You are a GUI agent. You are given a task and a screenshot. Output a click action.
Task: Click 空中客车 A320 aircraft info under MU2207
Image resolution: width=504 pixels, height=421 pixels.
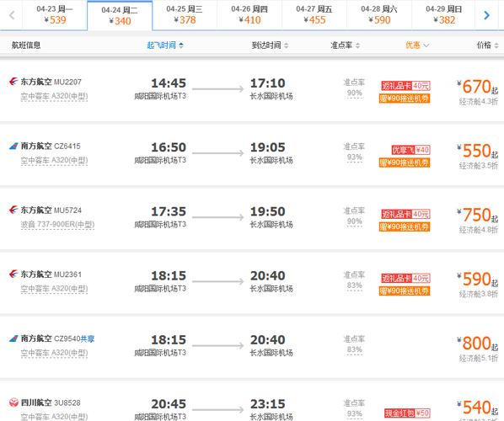coord(54,96)
